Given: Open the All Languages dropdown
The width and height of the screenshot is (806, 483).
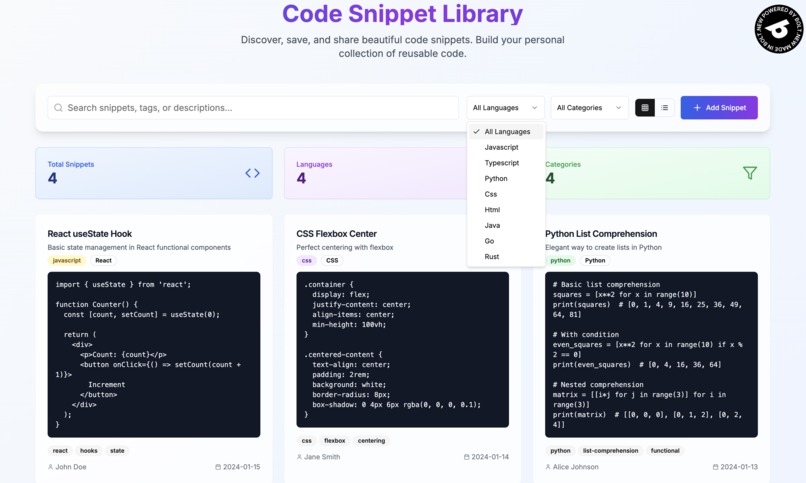Looking at the screenshot, I should click(505, 108).
